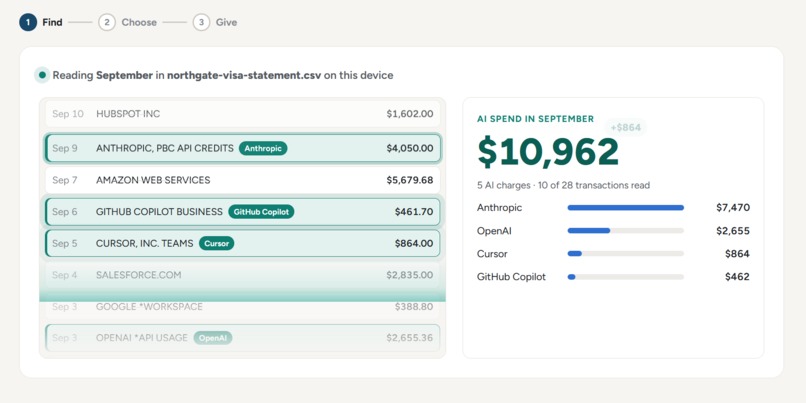Click the Anthropic spend bar

pyautogui.click(x=626, y=208)
